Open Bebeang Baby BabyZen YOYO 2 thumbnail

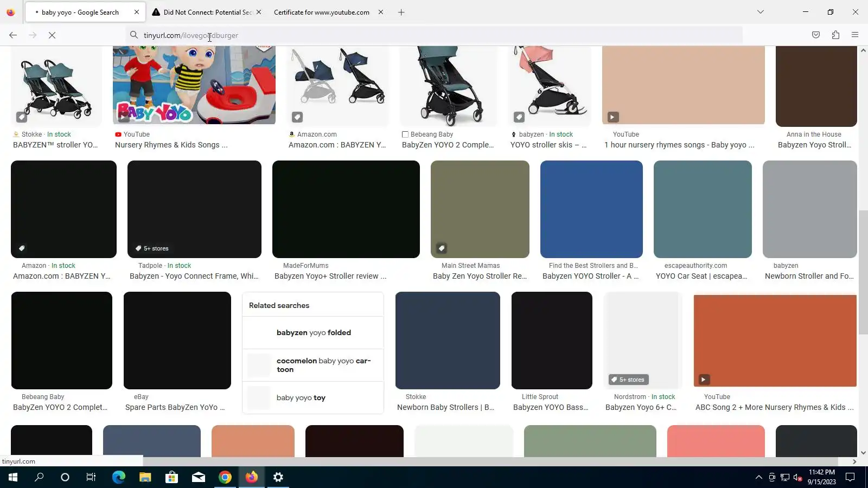coord(449,86)
